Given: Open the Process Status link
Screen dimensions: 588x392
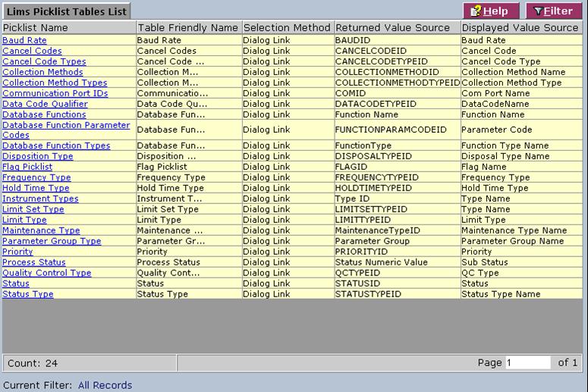Looking at the screenshot, I should pyautogui.click(x=33, y=262).
